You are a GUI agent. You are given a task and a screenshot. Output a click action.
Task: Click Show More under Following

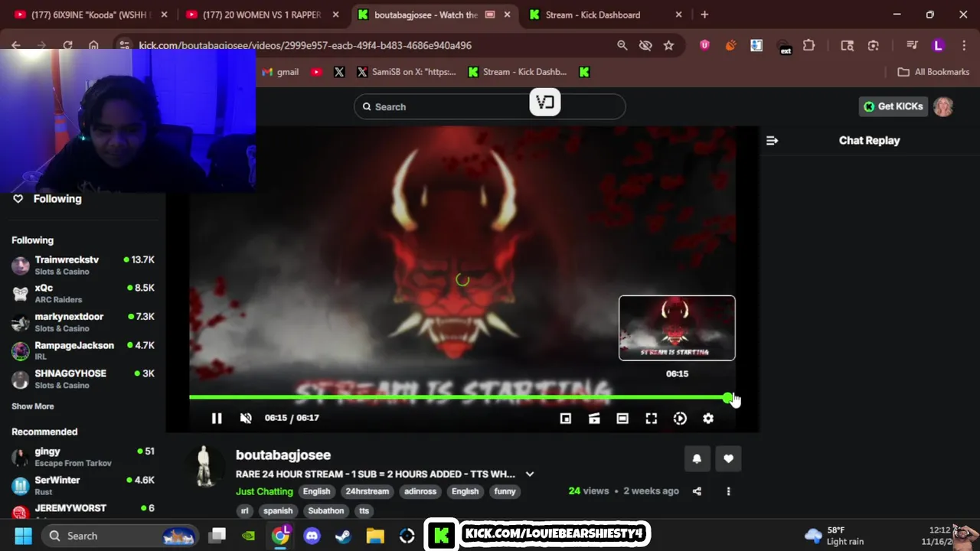coord(33,406)
